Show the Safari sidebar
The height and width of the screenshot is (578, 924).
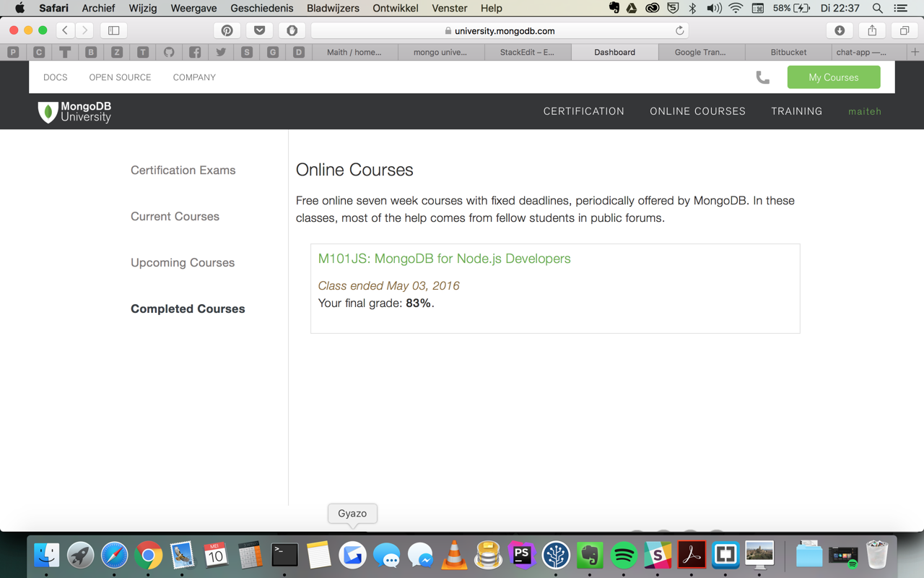[x=113, y=30]
